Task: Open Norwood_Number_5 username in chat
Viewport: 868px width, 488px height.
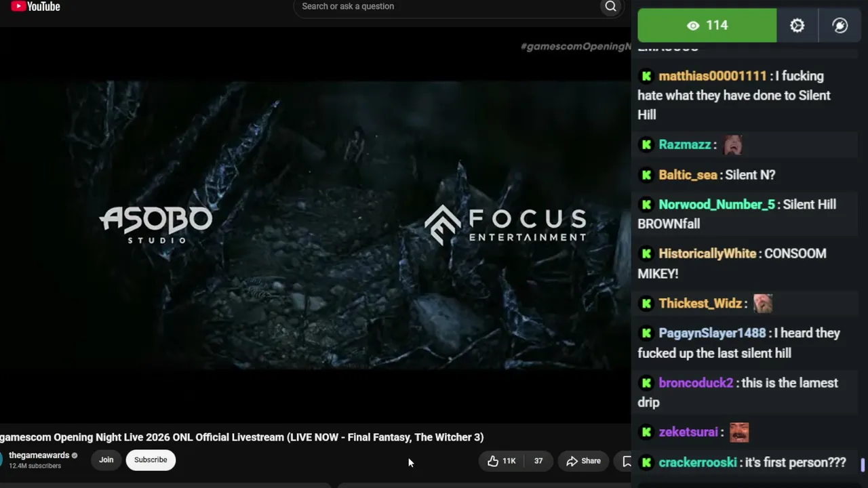Action: coord(717,205)
